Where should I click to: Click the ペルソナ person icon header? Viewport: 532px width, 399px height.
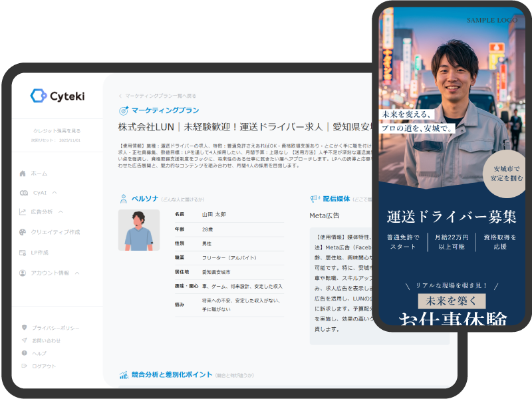click(x=123, y=198)
